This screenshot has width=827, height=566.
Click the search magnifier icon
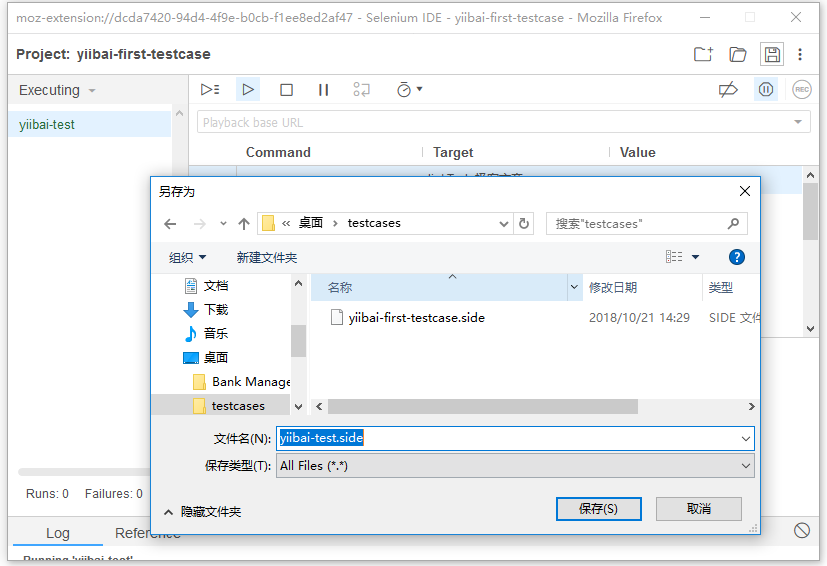point(733,224)
